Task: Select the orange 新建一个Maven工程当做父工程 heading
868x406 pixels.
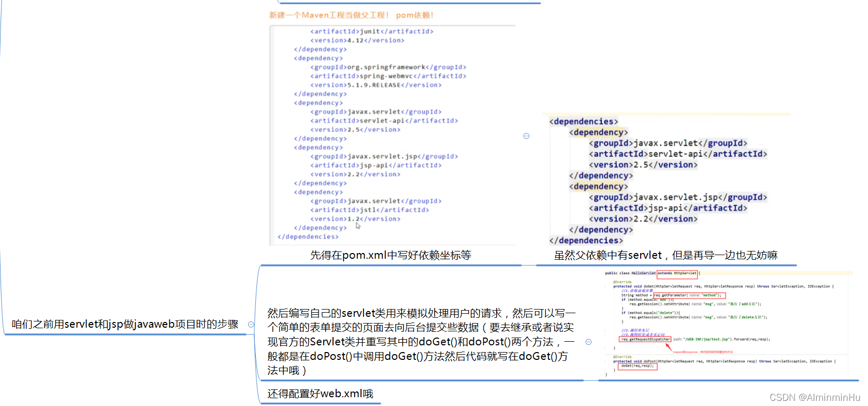Action: point(351,15)
